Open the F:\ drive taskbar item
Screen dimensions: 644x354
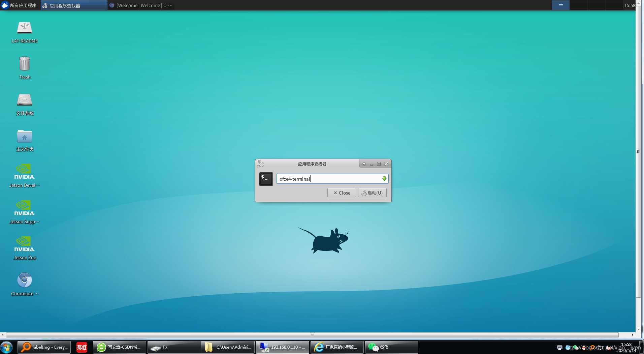pyautogui.click(x=174, y=347)
